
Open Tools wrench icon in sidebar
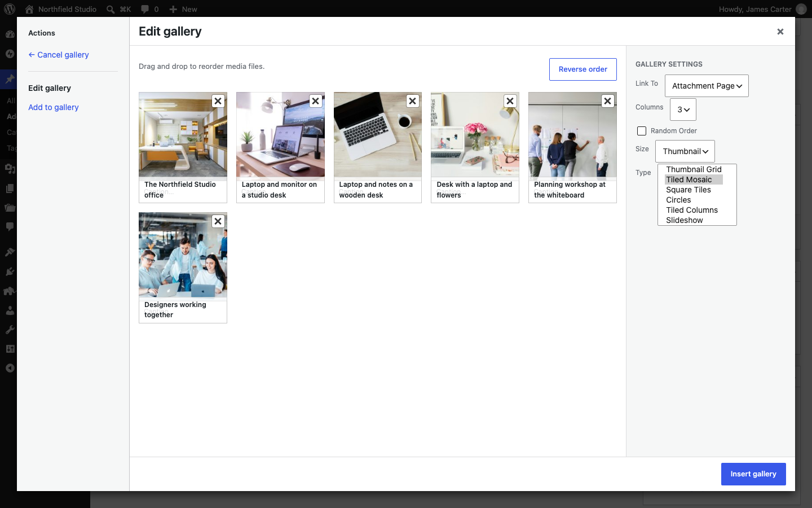point(10,330)
